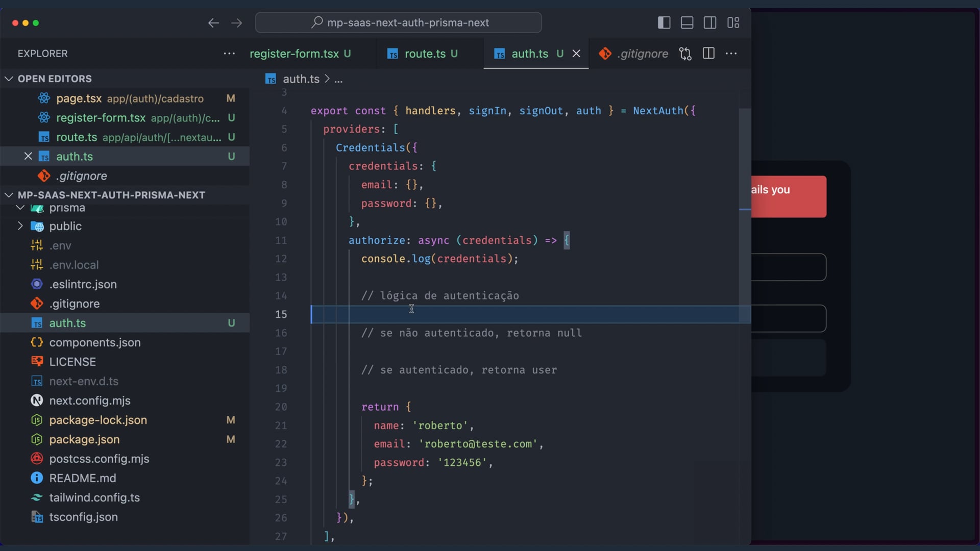980x551 pixels.
Task: Expand the public folder
Action: coord(20,226)
